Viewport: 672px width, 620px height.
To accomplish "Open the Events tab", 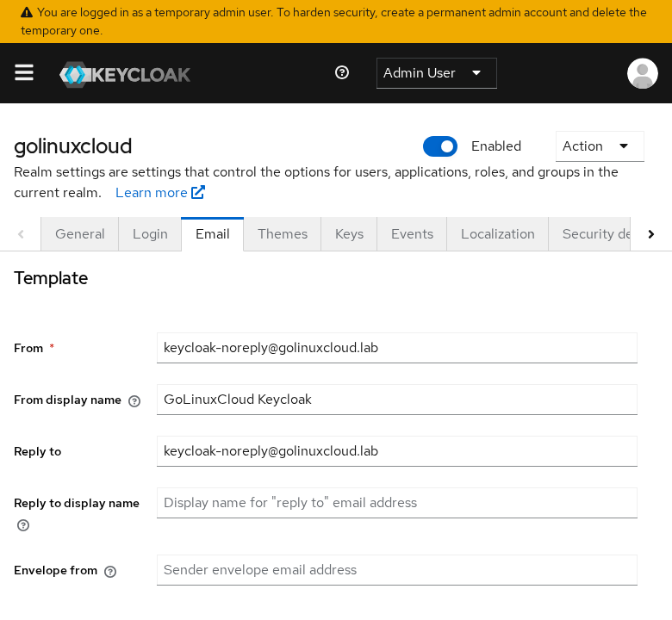I will [x=412, y=234].
